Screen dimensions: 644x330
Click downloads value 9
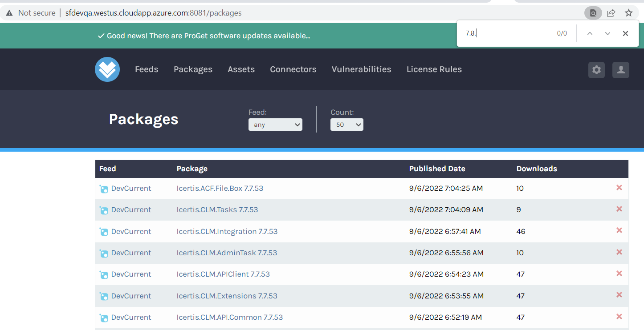(518, 209)
